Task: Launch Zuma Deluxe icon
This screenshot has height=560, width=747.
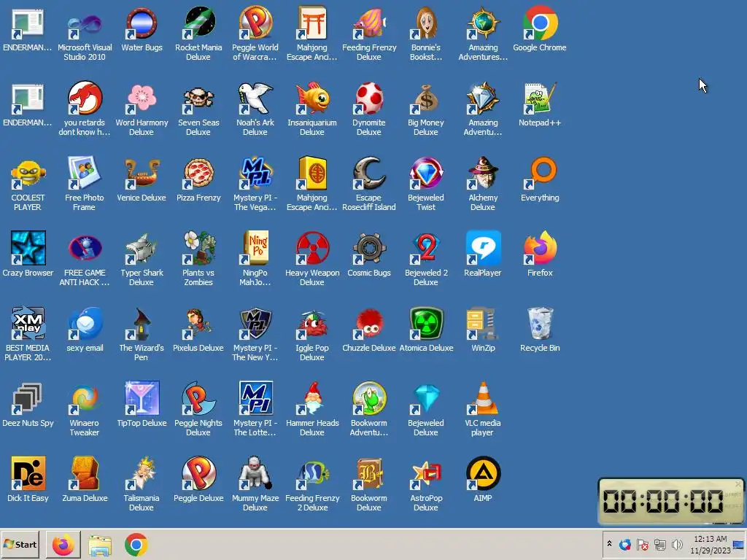Action: pyautogui.click(x=85, y=474)
